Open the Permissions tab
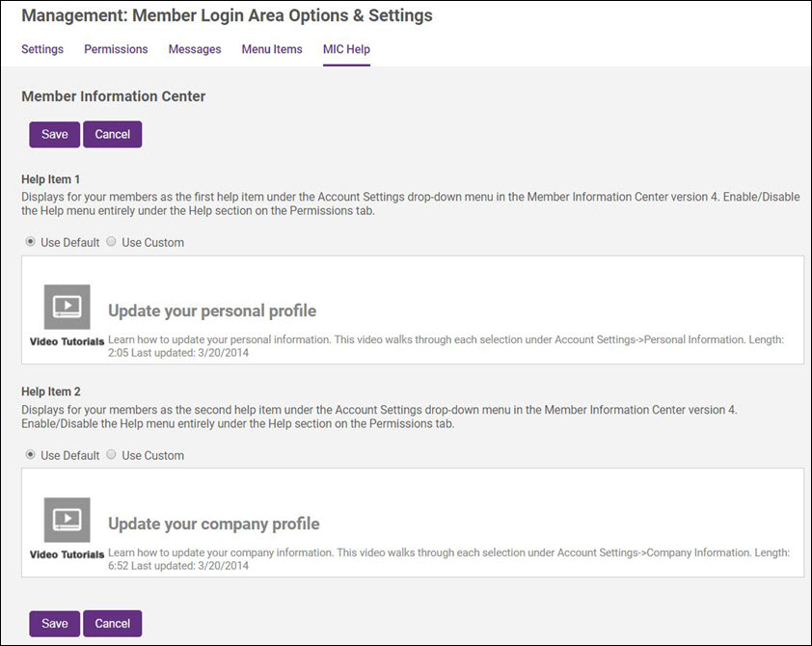This screenshot has width=812, height=646. [x=116, y=49]
